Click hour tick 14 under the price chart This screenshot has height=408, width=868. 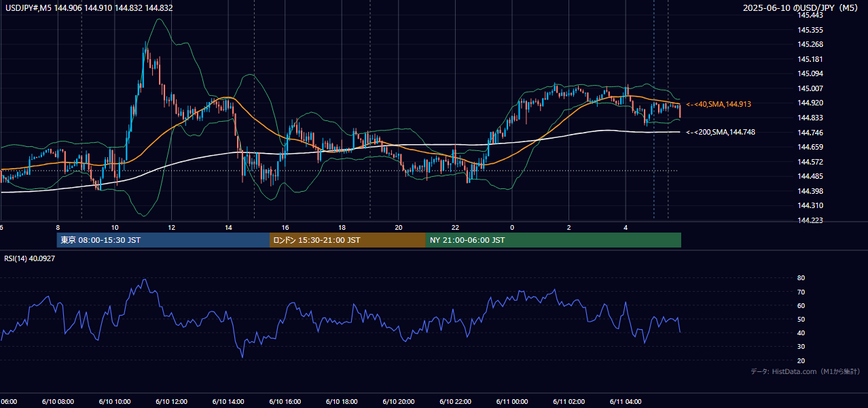coord(229,227)
